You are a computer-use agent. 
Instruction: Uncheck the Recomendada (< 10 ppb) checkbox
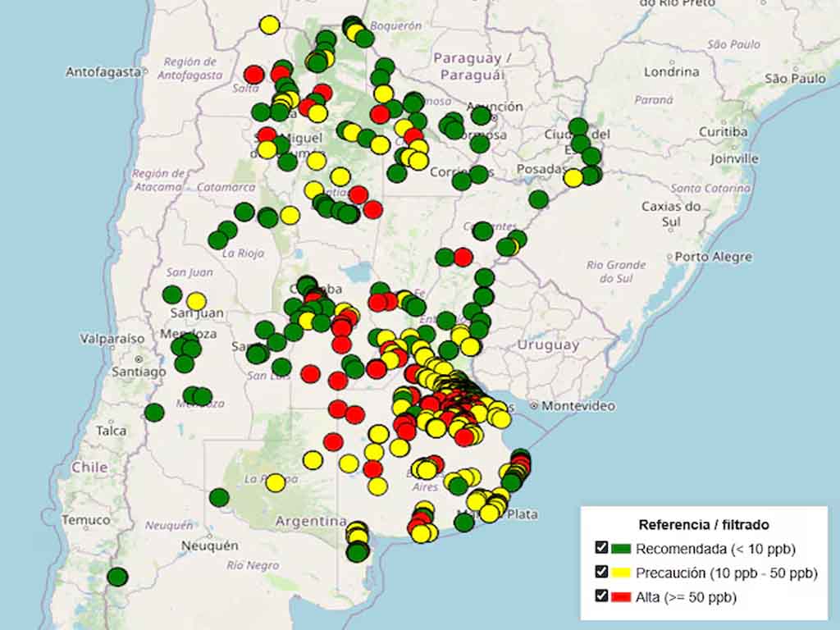601,548
